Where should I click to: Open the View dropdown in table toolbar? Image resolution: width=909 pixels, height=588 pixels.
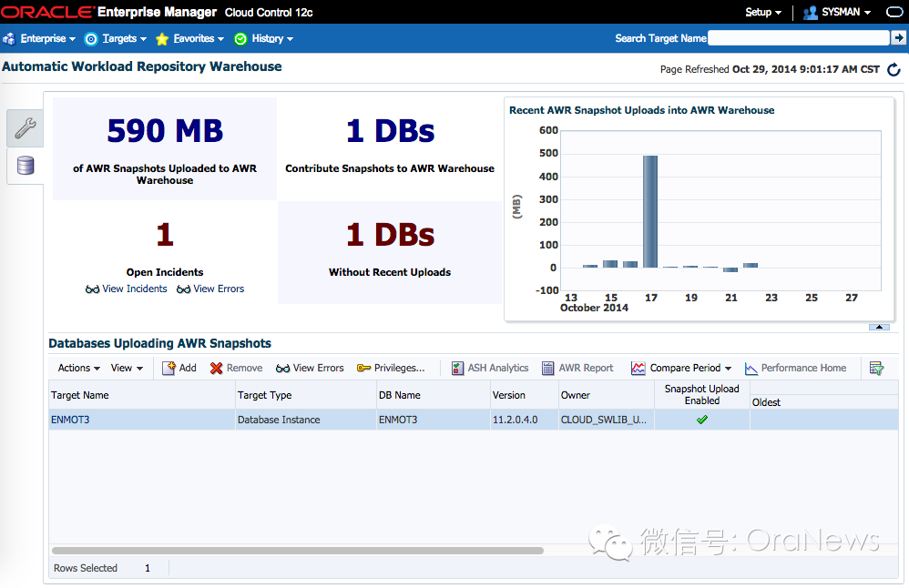pyautogui.click(x=127, y=368)
